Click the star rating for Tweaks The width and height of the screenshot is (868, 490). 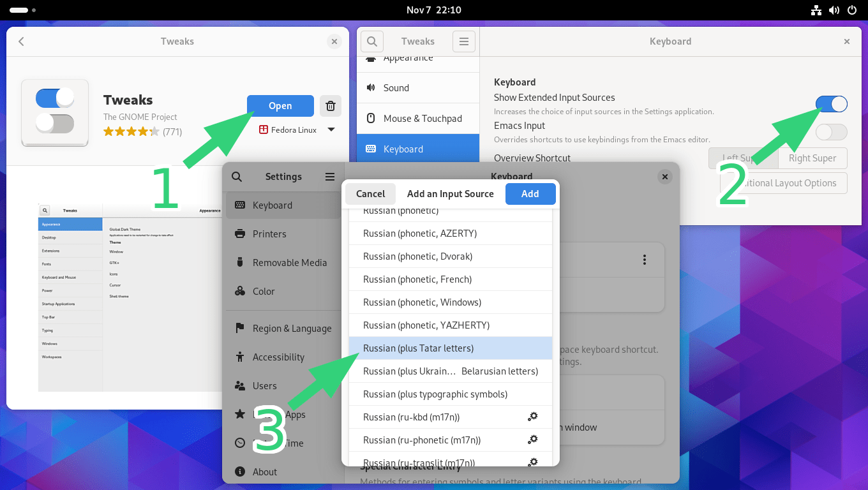point(131,132)
